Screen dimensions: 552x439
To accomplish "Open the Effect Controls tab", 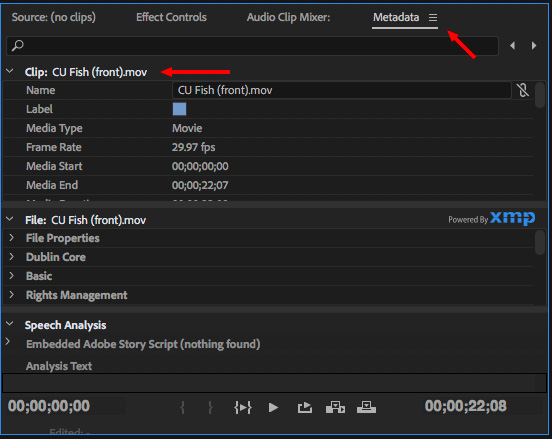I will [x=171, y=17].
